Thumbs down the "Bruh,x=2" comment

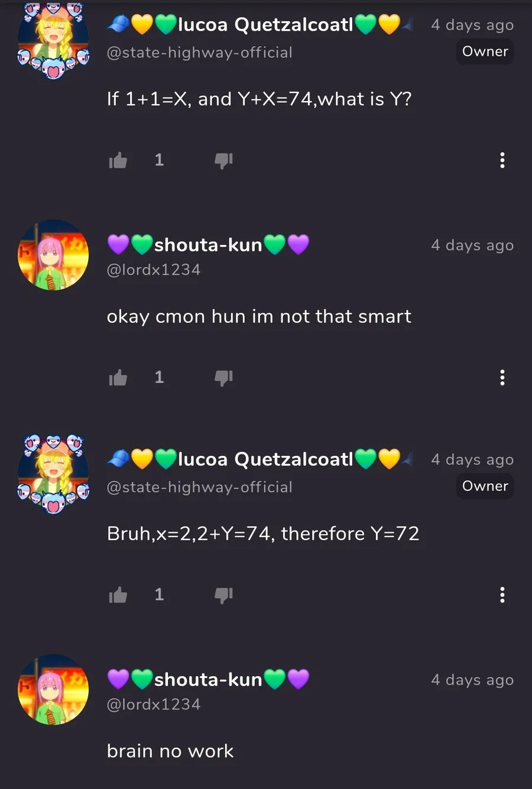point(223,594)
